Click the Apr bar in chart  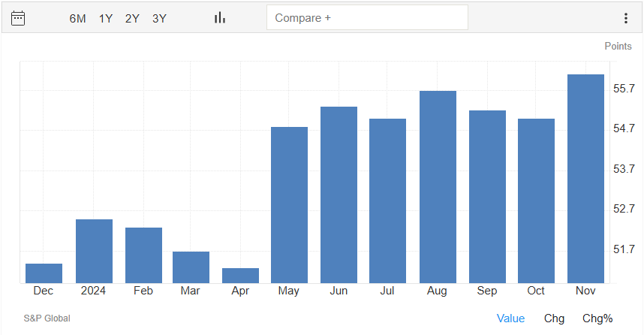pyautogui.click(x=240, y=276)
